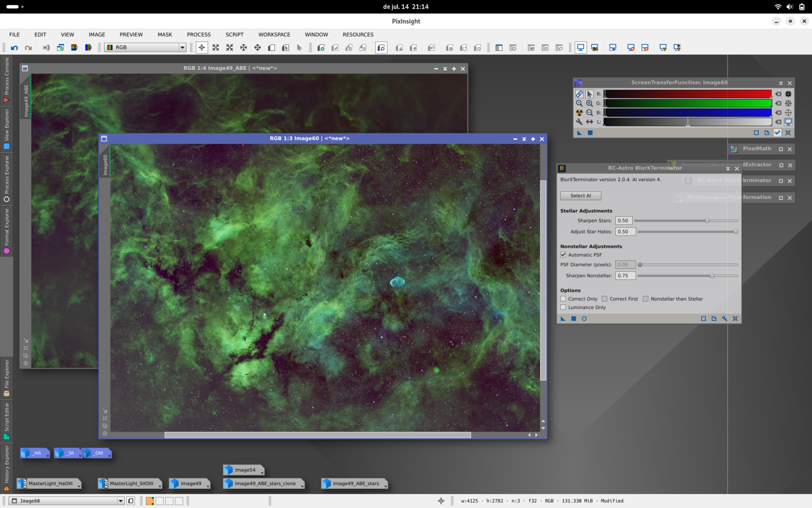
Task: Click the STF auto stretch radioactive icon
Action: (579, 113)
